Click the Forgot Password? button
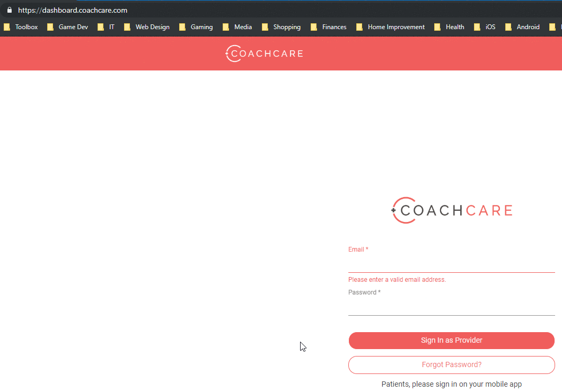This screenshot has width=562, height=392. tap(452, 365)
